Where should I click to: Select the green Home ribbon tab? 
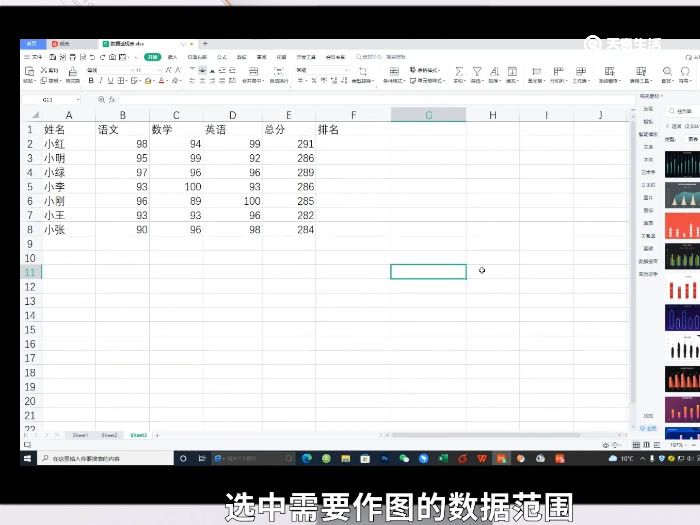pos(153,57)
